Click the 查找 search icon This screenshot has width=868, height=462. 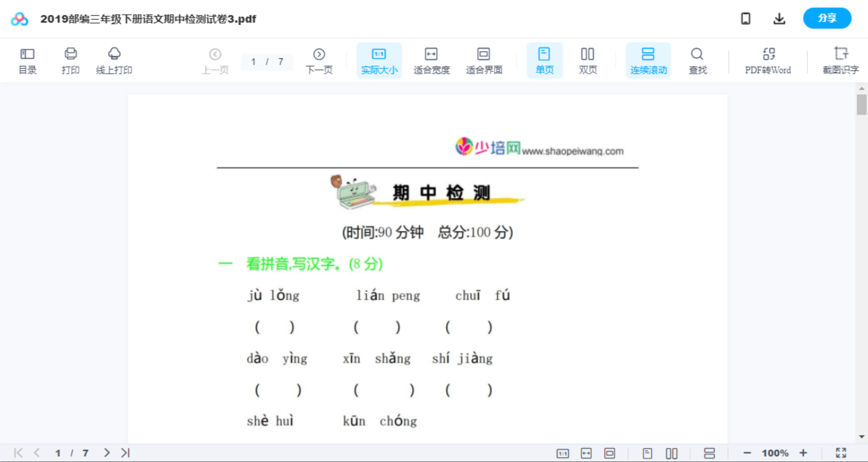click(x=697, y=60)
